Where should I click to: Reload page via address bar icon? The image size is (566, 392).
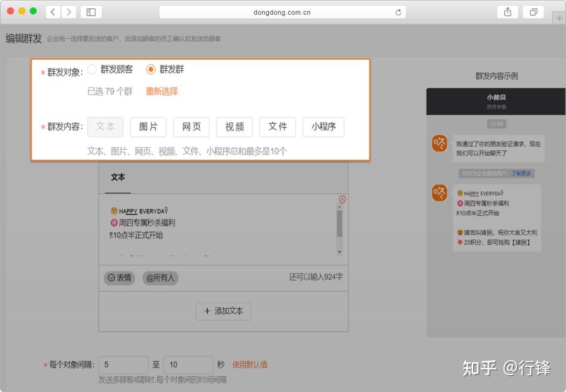[398, 13]
